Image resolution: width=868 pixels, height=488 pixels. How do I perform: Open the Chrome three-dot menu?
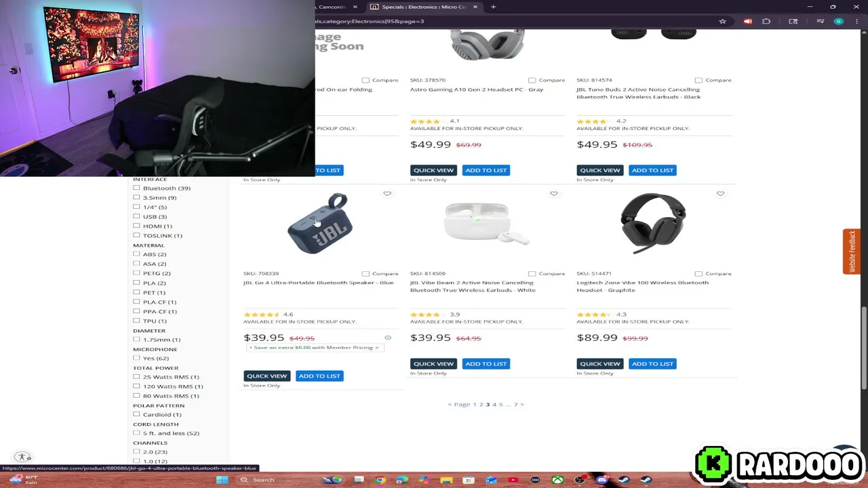[858, 21]
